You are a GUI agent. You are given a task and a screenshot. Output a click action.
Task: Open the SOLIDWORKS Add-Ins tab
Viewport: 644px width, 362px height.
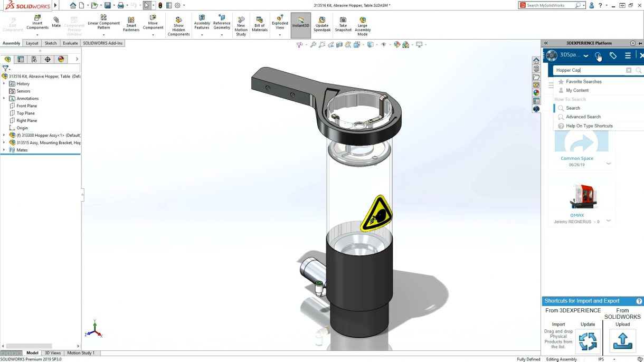click(x=103, y=43)
